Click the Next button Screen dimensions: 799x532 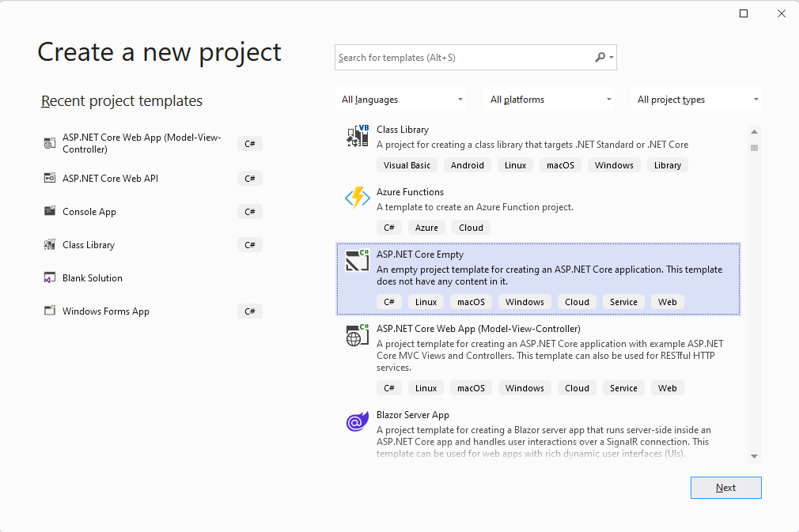click(x=725, y=488)
